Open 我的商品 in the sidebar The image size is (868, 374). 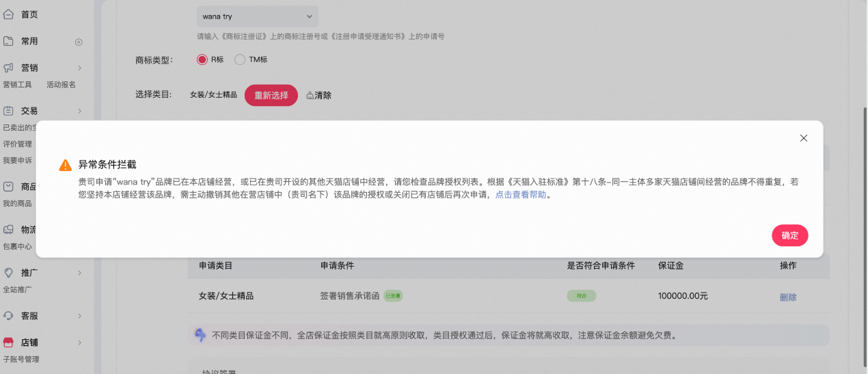pyautogui.click(x=18, y=204)
